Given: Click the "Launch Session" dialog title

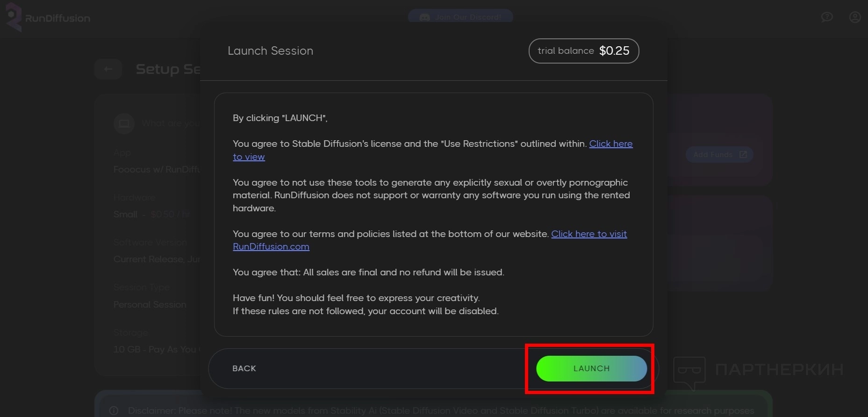Looking at the screenshot, I should click(x=270, y=51).
